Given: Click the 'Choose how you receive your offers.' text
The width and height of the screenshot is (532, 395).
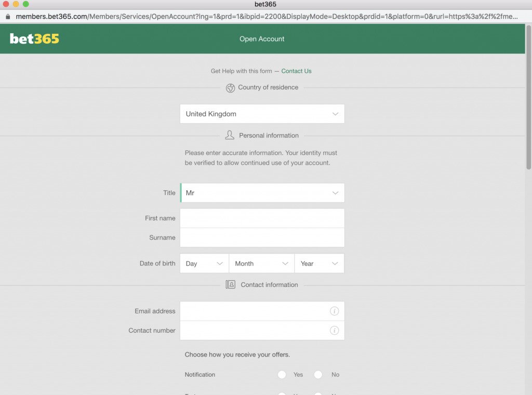Looking at the screenshot, I should coord(237,354).
